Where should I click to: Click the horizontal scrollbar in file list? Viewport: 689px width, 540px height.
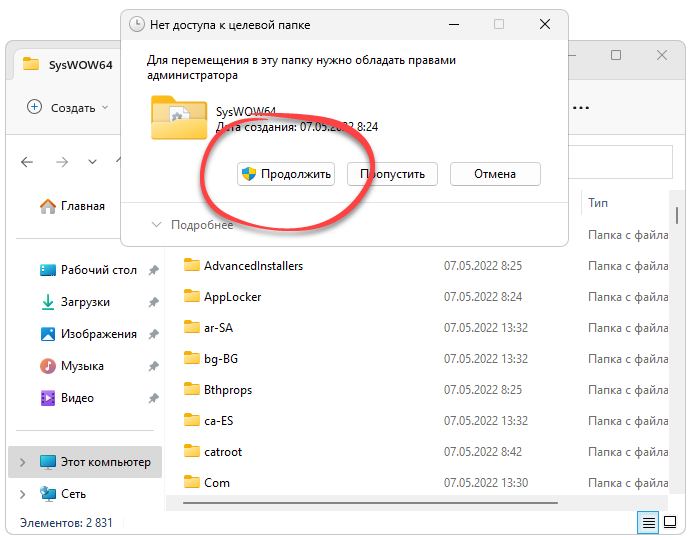pos(370,503)
